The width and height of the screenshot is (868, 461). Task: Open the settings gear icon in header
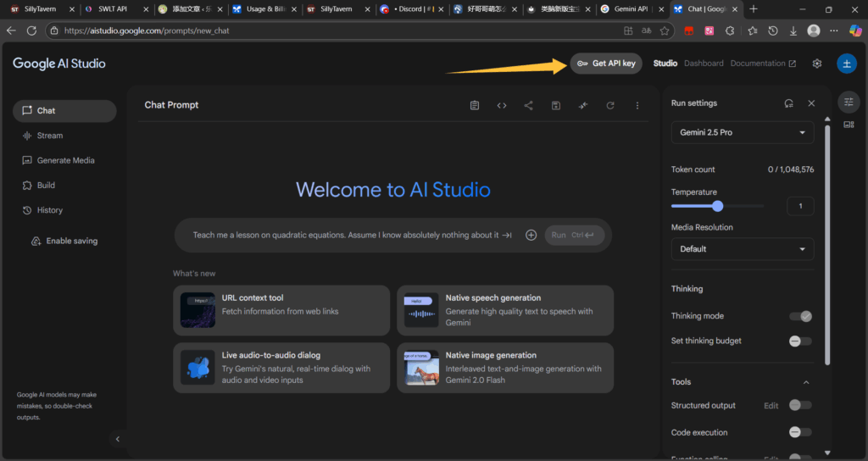tap(817, 64)
